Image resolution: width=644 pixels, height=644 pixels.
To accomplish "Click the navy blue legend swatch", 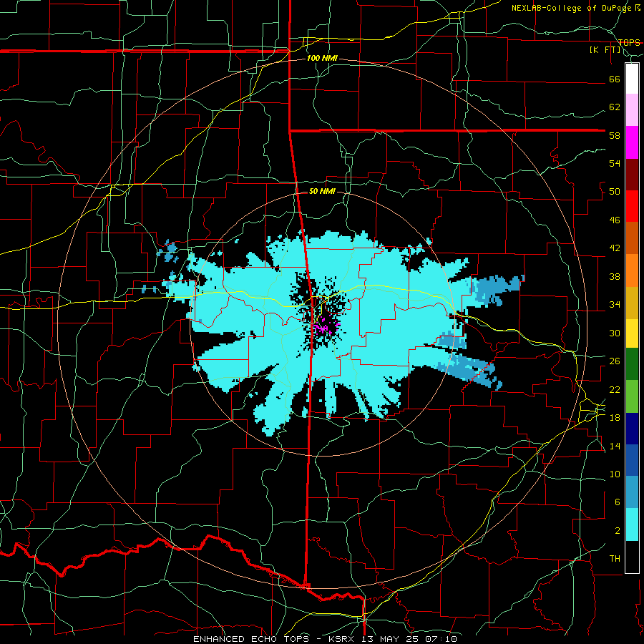I will 632,429.
